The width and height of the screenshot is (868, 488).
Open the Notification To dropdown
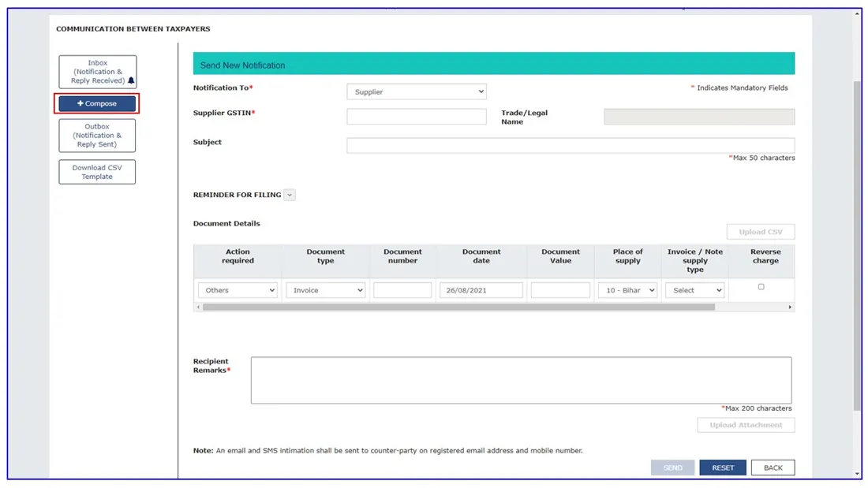click(417, 92)
